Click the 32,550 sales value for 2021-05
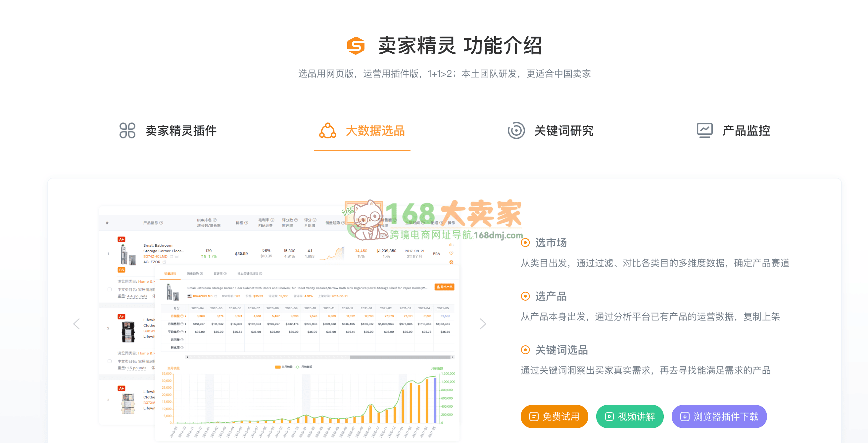The image size is (868, 443). [445, 316]
